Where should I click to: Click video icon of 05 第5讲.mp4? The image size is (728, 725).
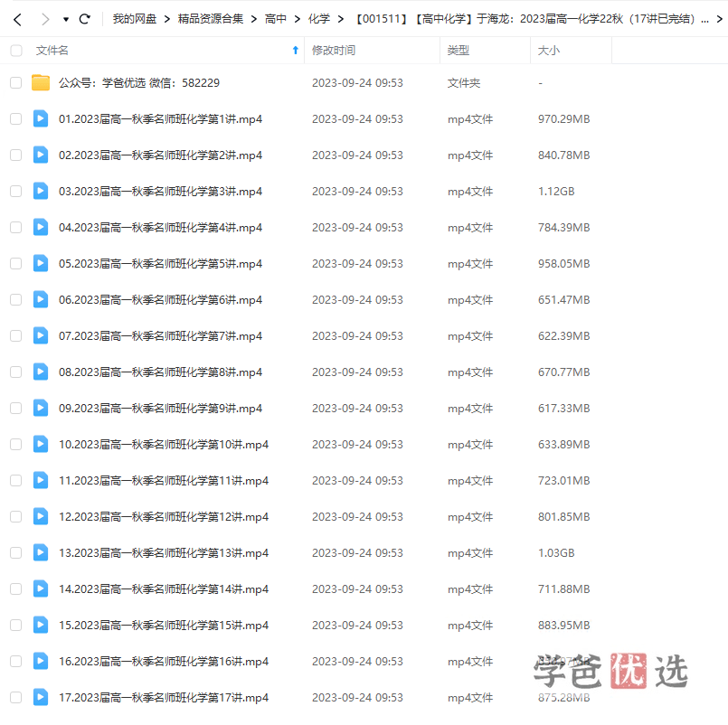click(x=41, y=264)
